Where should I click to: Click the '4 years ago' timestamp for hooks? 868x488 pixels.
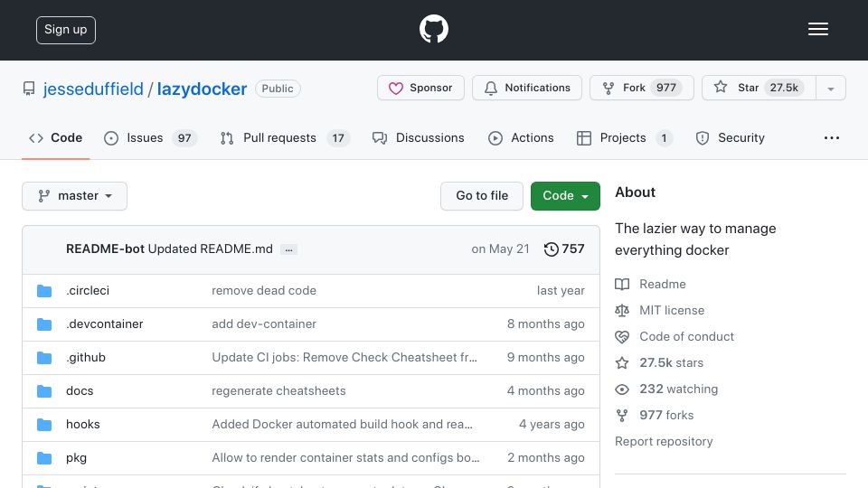pos(552,425)
